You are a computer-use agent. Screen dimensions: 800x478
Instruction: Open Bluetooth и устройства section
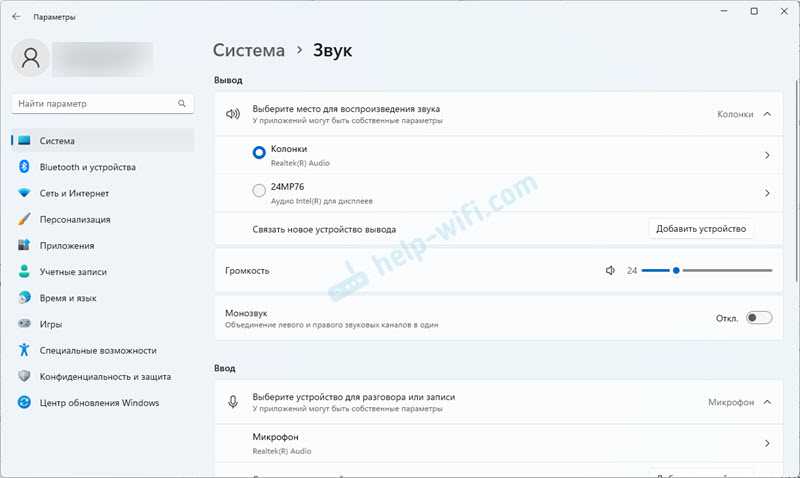[x=103, y=167]
